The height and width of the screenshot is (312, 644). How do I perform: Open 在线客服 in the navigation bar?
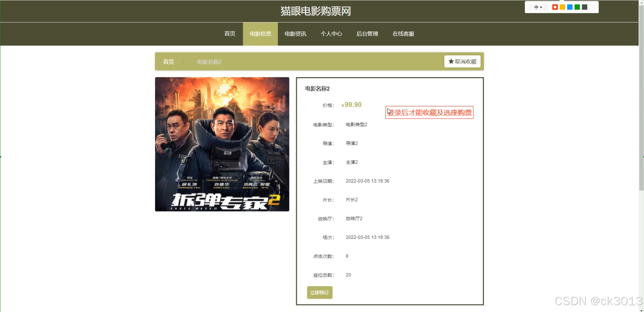point(403,34)
